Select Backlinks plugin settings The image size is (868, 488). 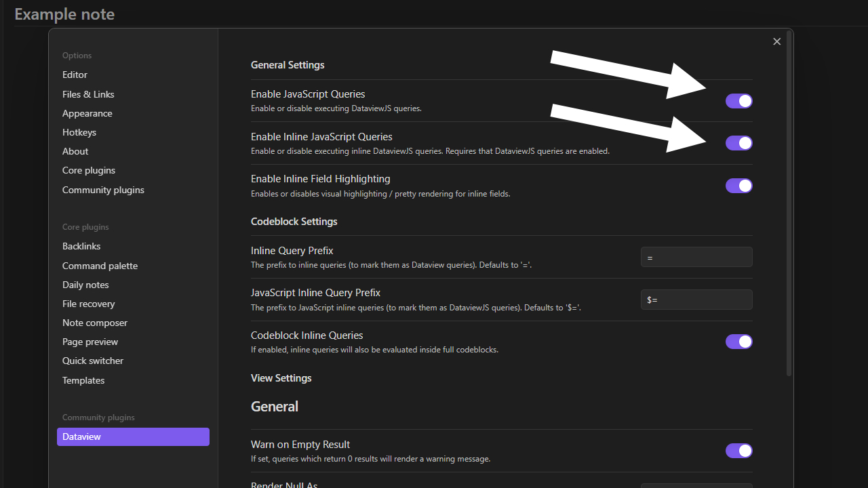pyautogui.click(x=81, y=246)
